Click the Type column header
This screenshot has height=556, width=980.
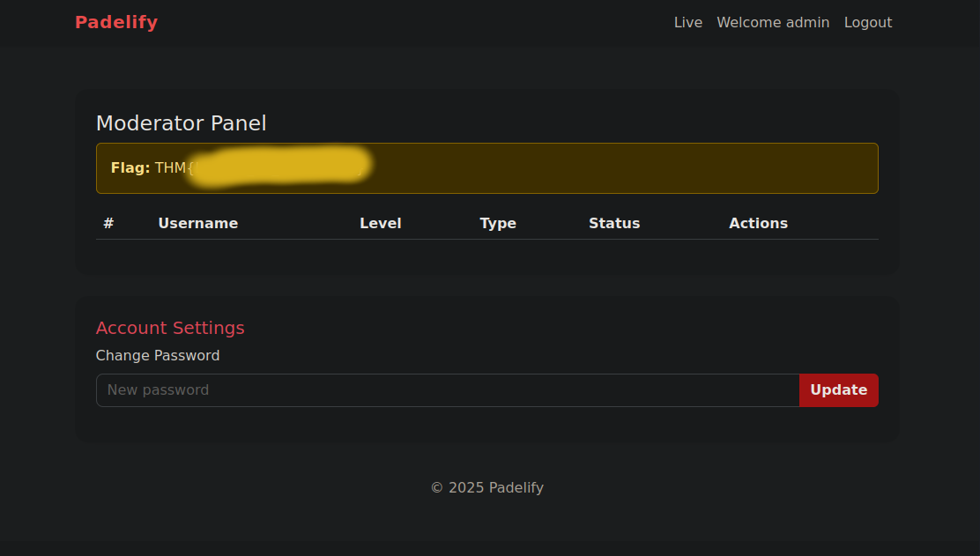498,224
